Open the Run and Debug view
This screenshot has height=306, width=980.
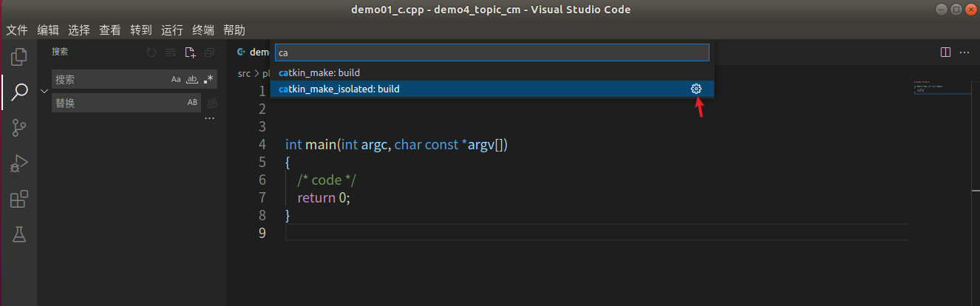(19, 163)
